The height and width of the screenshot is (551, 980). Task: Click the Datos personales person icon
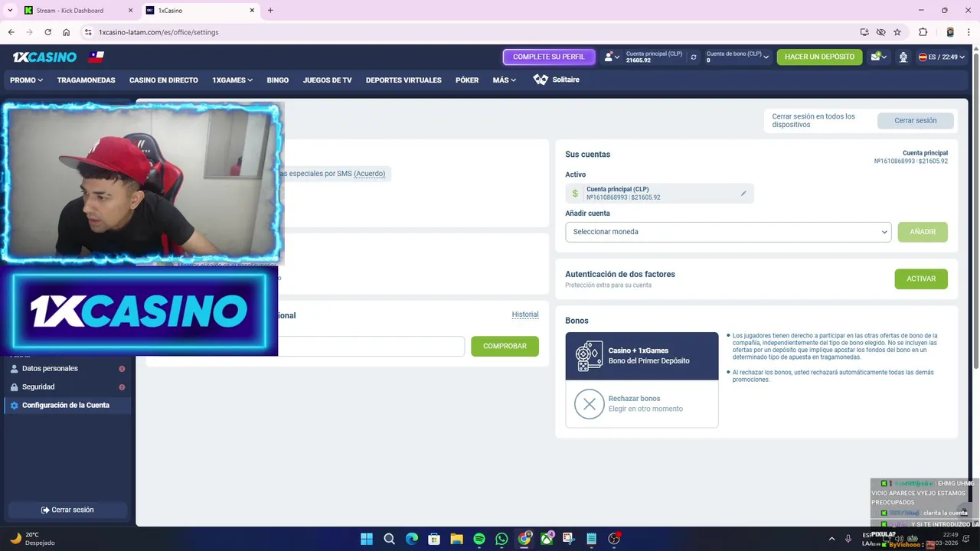coord(14,368)
